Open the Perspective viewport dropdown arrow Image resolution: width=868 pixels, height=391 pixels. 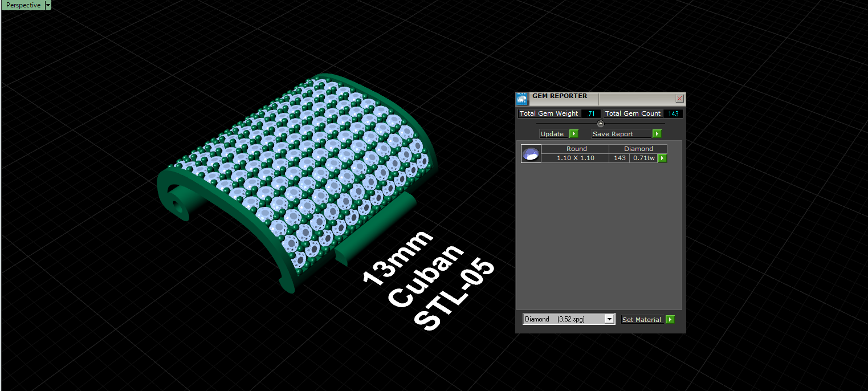[48, 5]
